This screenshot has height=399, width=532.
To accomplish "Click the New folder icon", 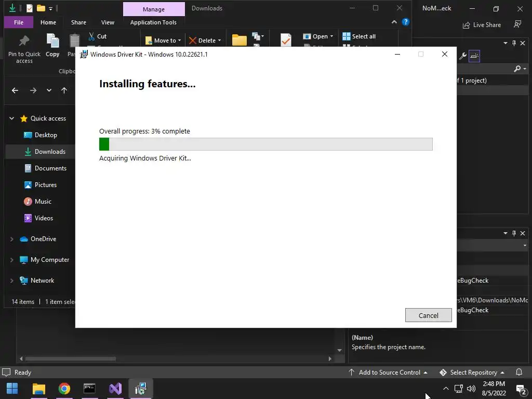I will tap(239, 40).
